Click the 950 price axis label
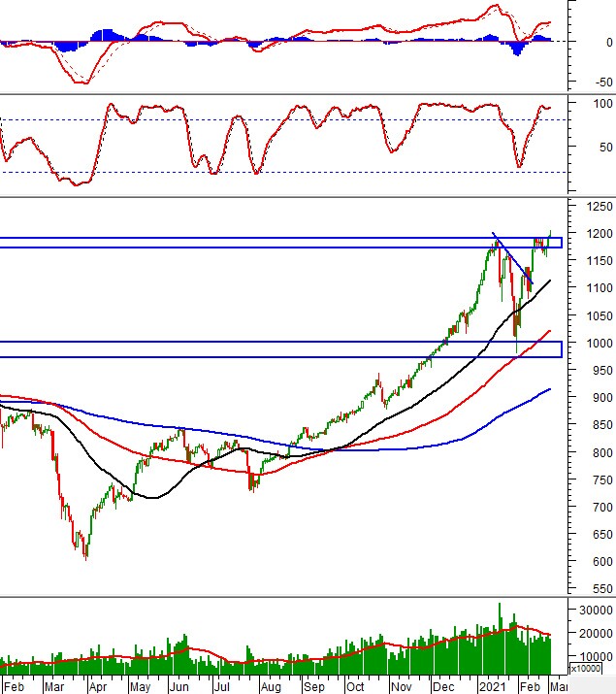 tap(602, 371)
